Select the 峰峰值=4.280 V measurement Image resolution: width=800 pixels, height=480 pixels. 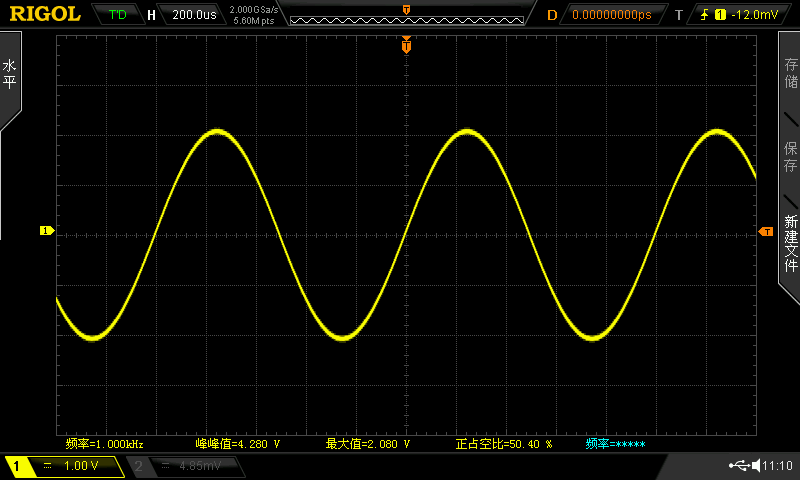[238, 444]
